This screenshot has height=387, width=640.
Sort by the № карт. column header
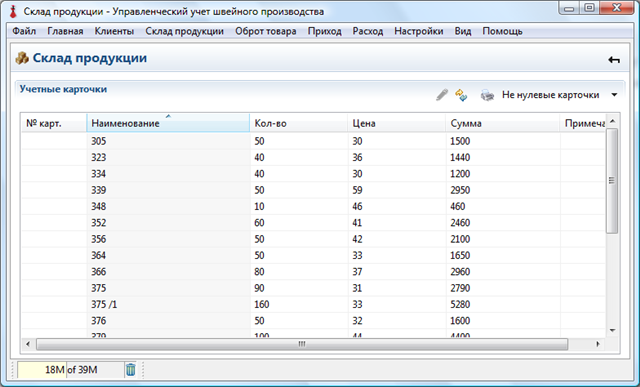tap(54, 123)
